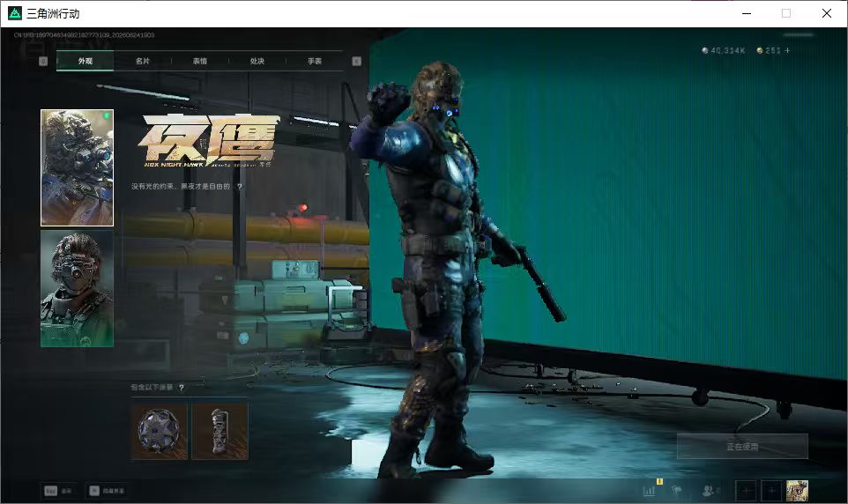Image resolution: width=848 pixels, height=504 pixels.
Task: Select the 处决 tab
Action: [x=257, y=61]
